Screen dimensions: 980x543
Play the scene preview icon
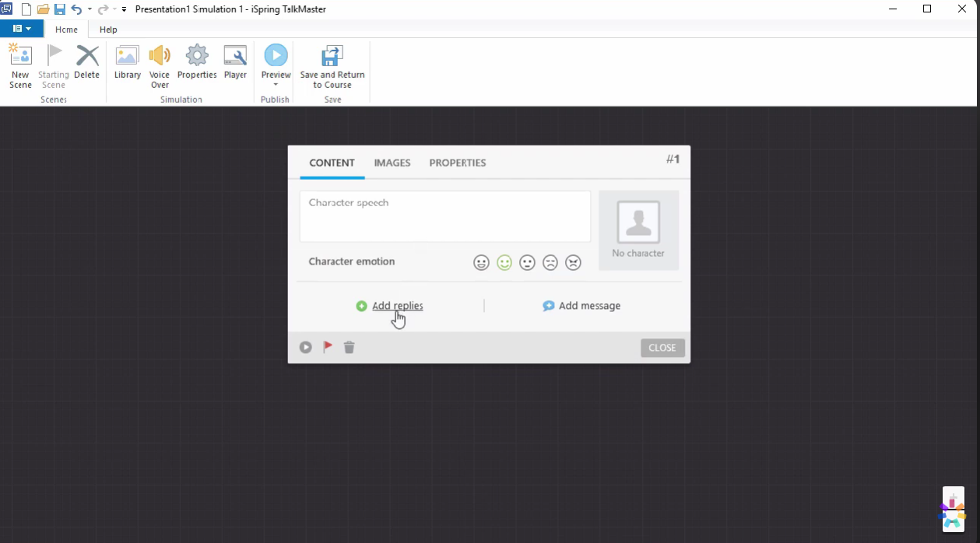(305, 347)
